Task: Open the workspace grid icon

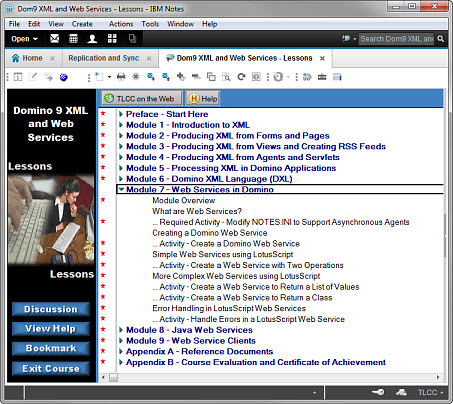Action: (112, 39)
